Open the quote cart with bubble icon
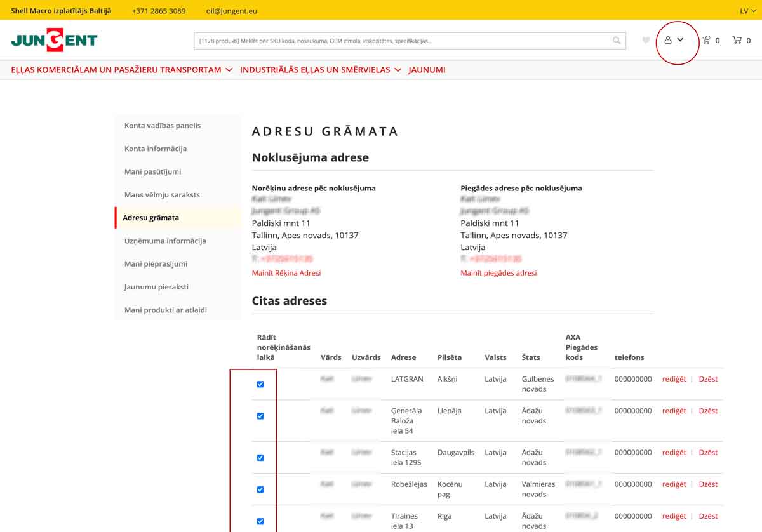 point(706,40)
